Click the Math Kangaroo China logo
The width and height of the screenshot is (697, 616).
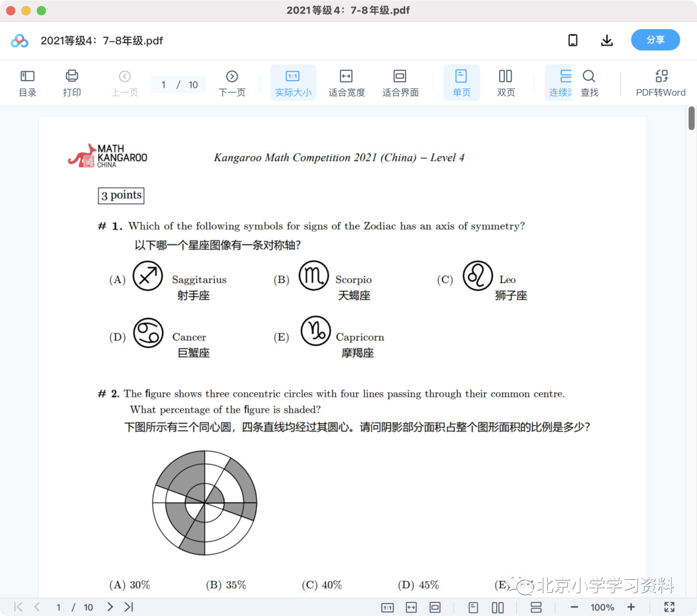[107, 155]
